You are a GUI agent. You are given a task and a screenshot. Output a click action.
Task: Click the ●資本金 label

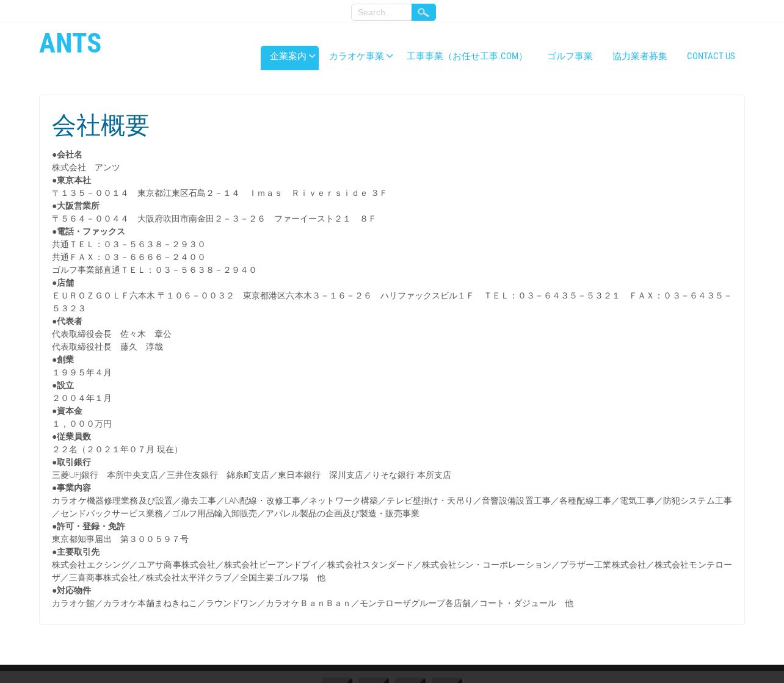[67, 411]
